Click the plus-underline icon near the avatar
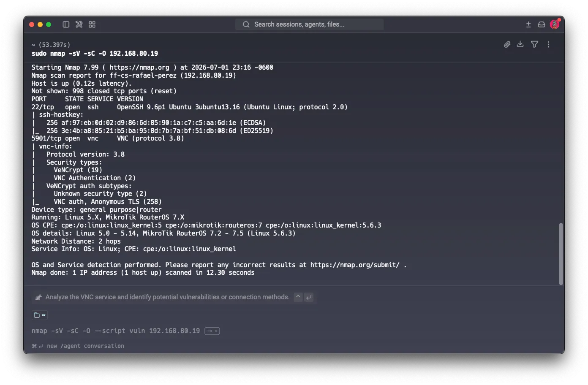 point(528,24)
